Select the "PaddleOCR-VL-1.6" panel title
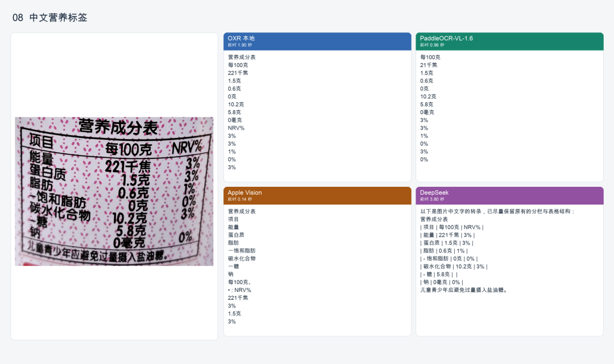 446,38
